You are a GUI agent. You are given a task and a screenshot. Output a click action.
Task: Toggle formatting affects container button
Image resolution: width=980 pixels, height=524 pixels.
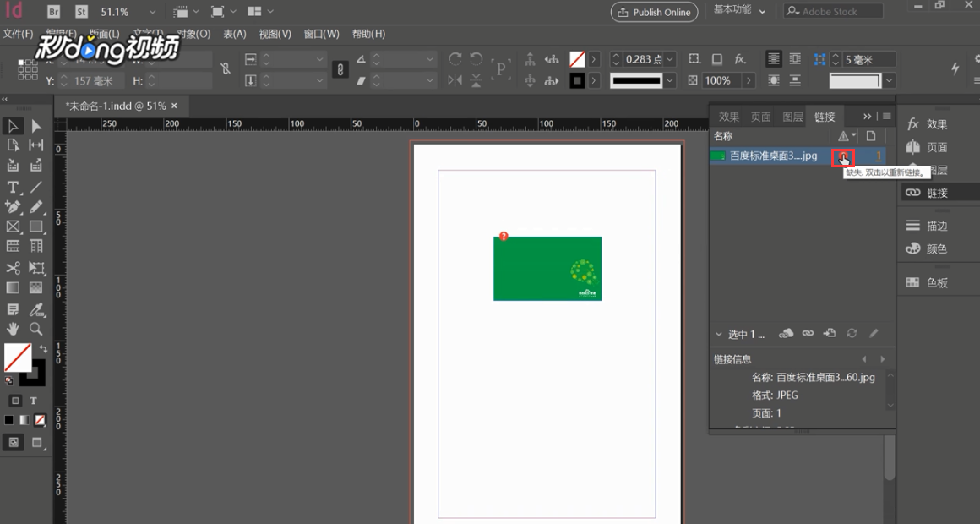coord(15,401)
